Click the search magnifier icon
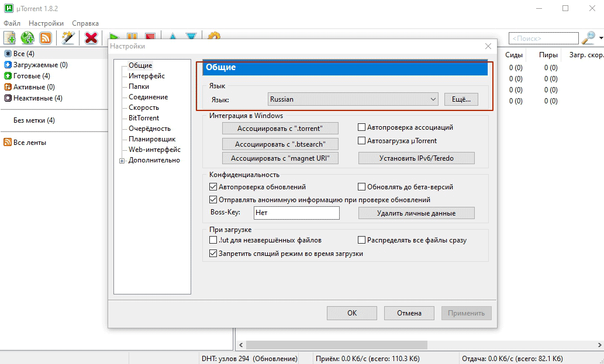Viewport: 604px width, 364px height. point(588,38)
